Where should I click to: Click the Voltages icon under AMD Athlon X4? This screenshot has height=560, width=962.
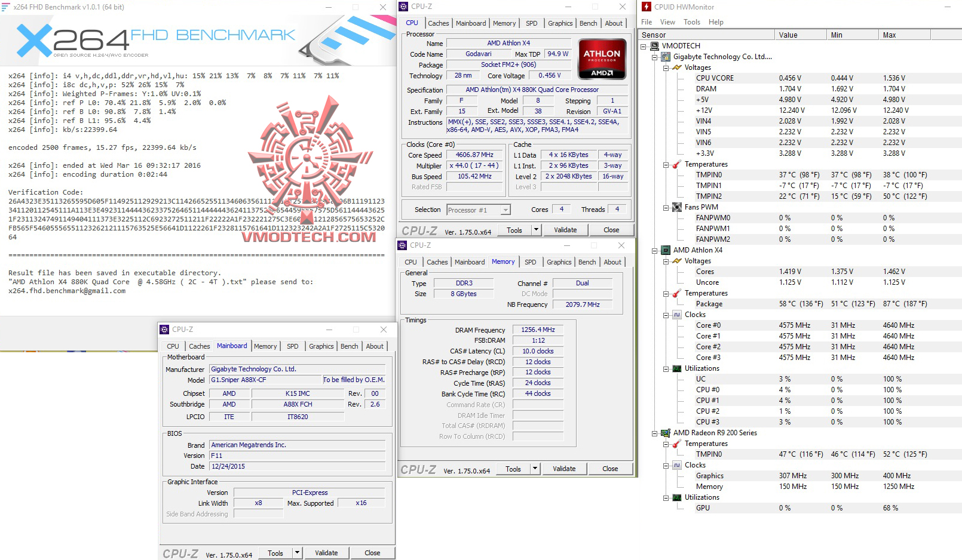[677, 261]
